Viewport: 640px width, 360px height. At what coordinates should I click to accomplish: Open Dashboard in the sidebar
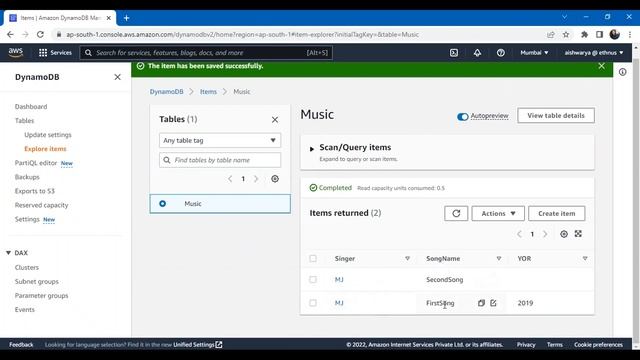(x=31, y=107)
